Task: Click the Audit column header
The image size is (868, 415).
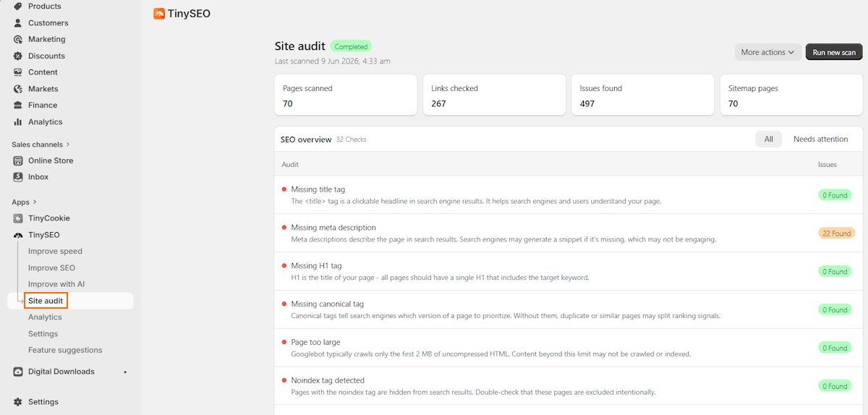Action: [290, 165]
